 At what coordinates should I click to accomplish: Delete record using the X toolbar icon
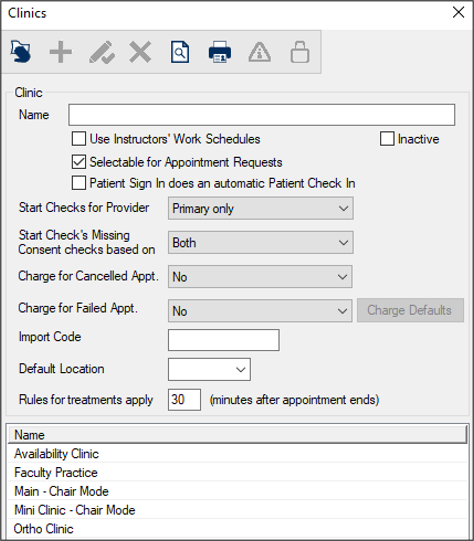pos(140,52)
